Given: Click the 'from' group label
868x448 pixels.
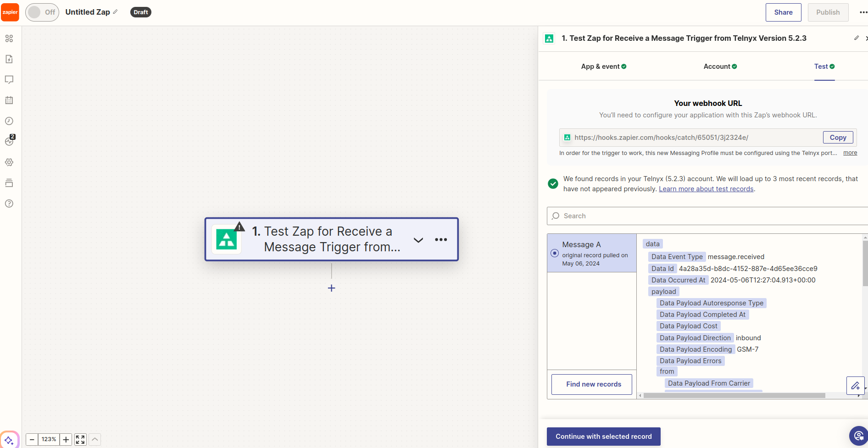Looking at the screenshot, I should (667, 371).
